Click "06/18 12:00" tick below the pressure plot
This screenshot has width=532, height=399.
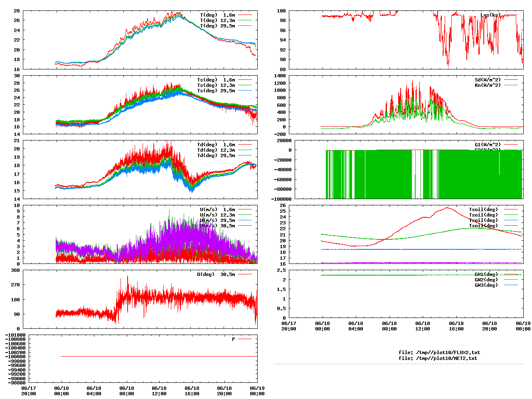click(159, 391)
